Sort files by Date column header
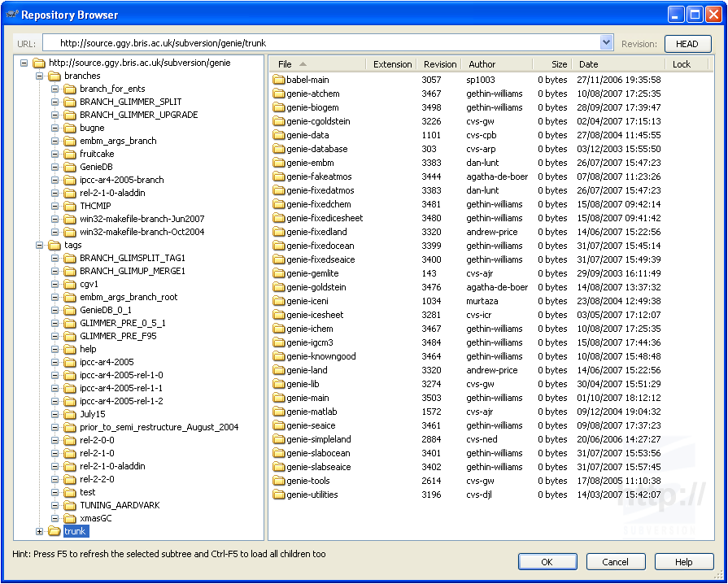Screen dimensions: 728x584 coord(588,64)
